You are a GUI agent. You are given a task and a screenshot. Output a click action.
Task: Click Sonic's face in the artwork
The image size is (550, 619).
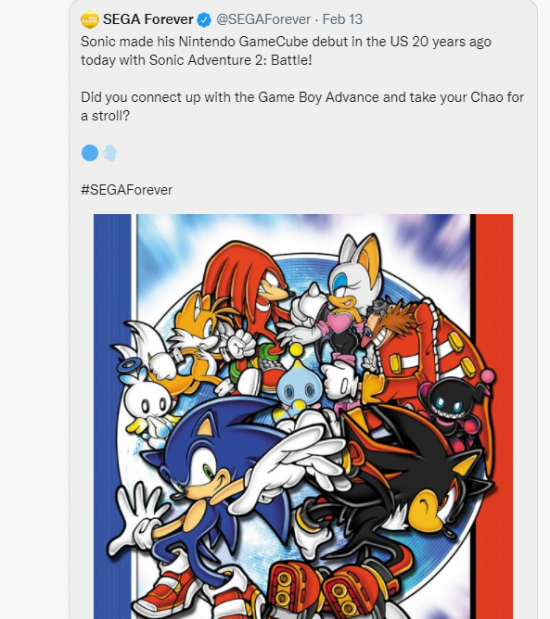(203, 458)
